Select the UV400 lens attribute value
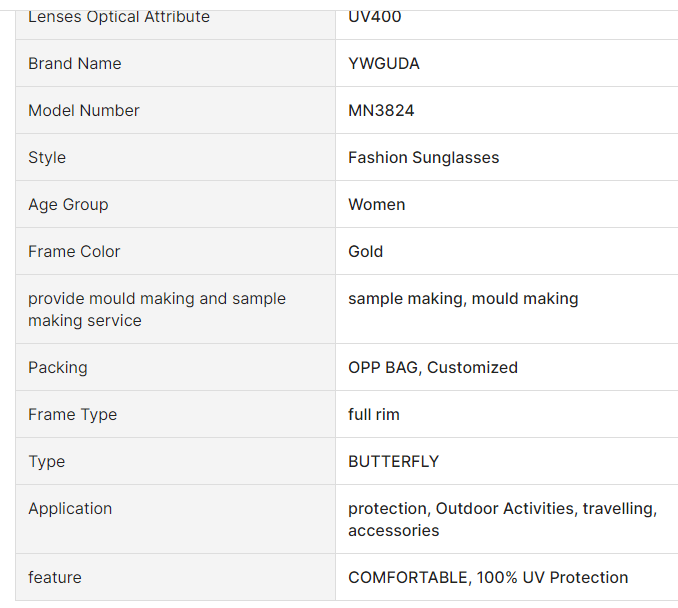 click(x=375, y=17)
